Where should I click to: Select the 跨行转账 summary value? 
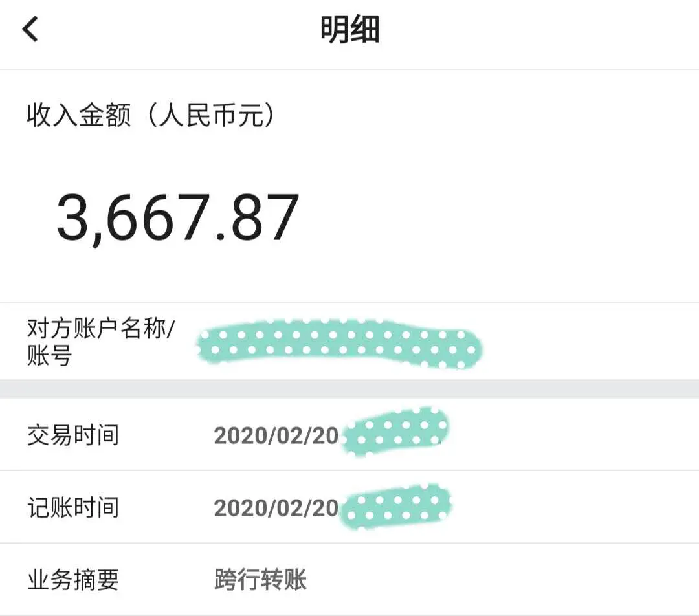(260, 580)
